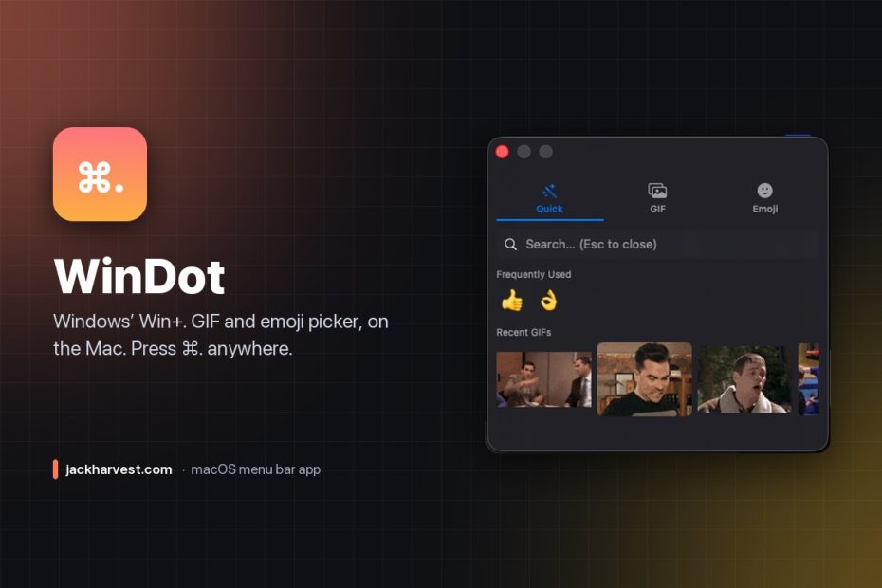Close the WinDot window with red button
This screenshot has height=588, width=882.
(x=503, y=152)
